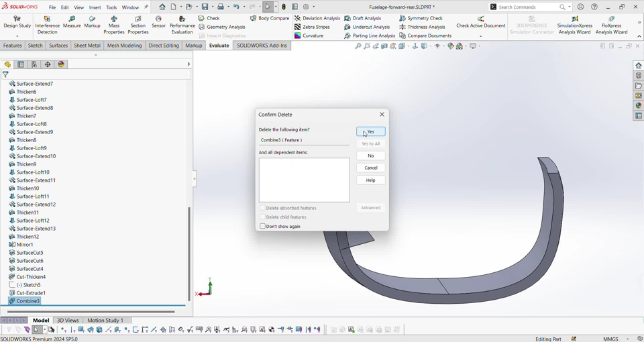Select the Measure tool
The height and width of the screenshot is (342, 644).
(x=72, y=22)
